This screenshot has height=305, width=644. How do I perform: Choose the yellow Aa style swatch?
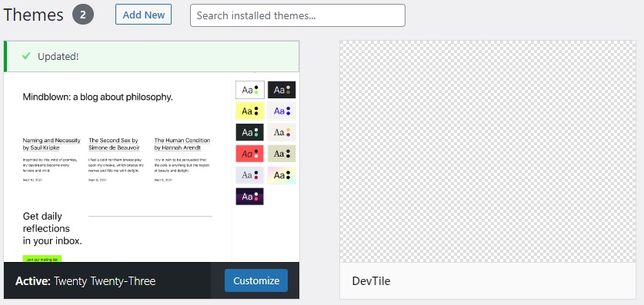coord(250,111)
